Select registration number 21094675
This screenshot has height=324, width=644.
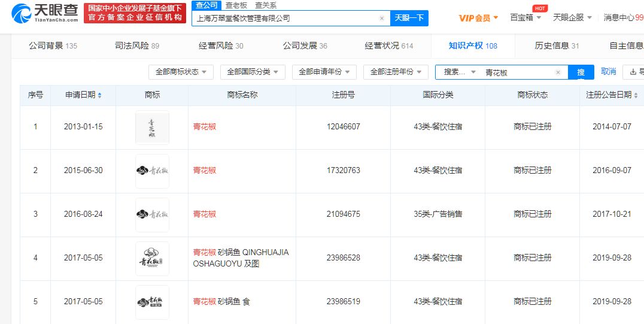click(344, 214)
